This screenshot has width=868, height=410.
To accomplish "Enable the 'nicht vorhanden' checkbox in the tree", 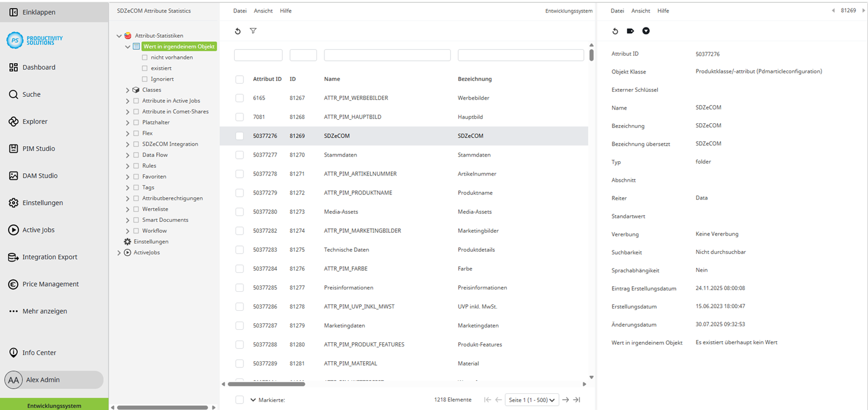I will (144, 57).
